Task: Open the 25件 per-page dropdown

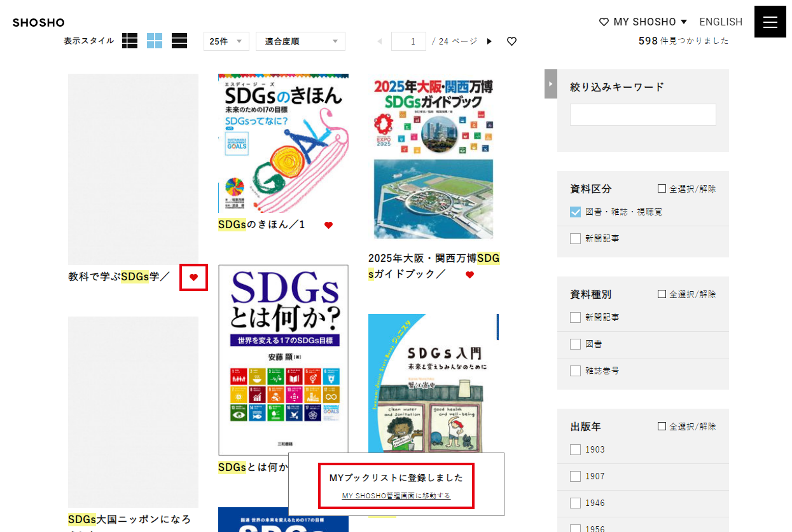Action: tap(226, 41)
